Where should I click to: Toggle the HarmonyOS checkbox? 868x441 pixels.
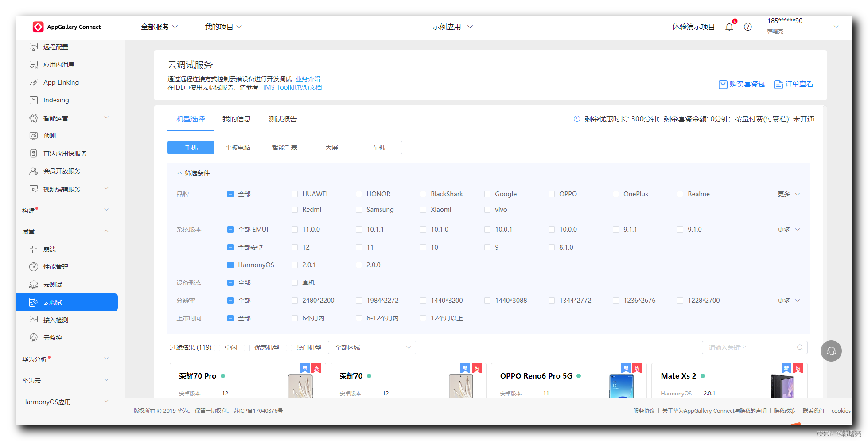230,265
